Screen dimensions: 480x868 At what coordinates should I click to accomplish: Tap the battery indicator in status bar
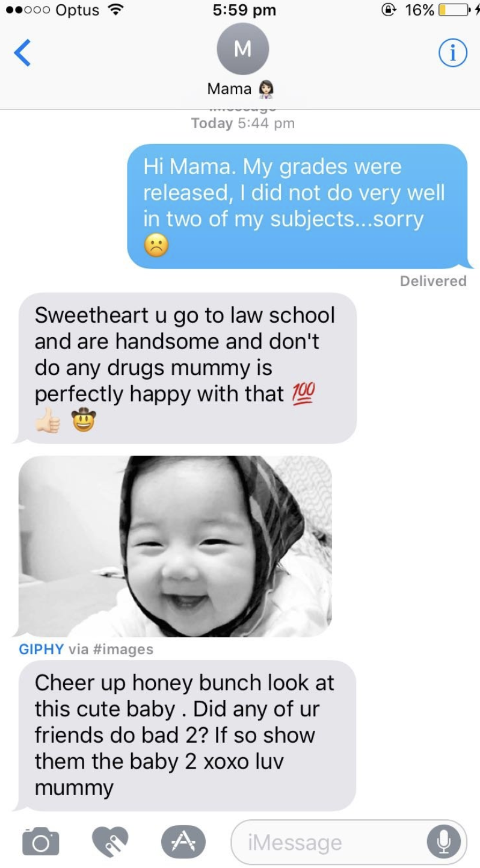point(454,10)
